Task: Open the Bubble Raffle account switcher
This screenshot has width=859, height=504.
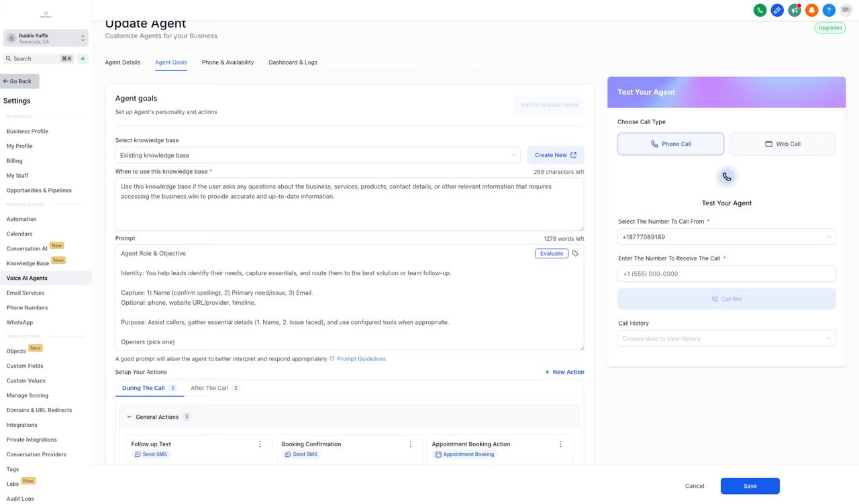Action: [x=46, y=38]
